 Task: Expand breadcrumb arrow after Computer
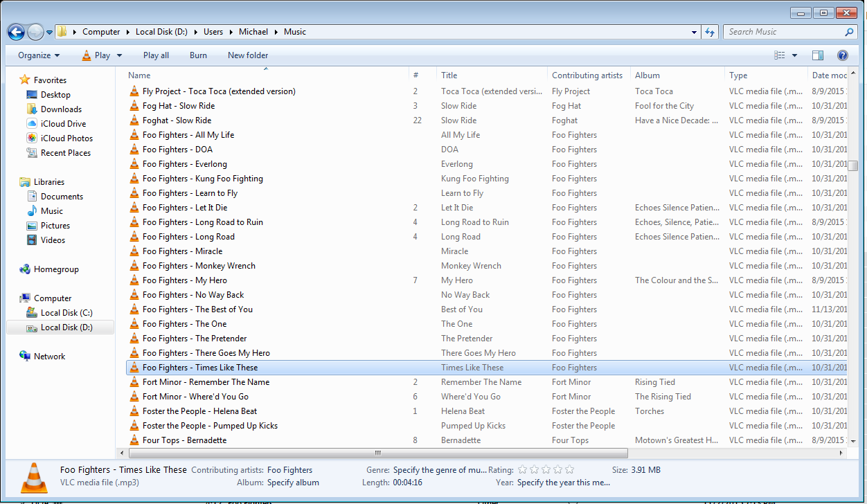point(127,32)
